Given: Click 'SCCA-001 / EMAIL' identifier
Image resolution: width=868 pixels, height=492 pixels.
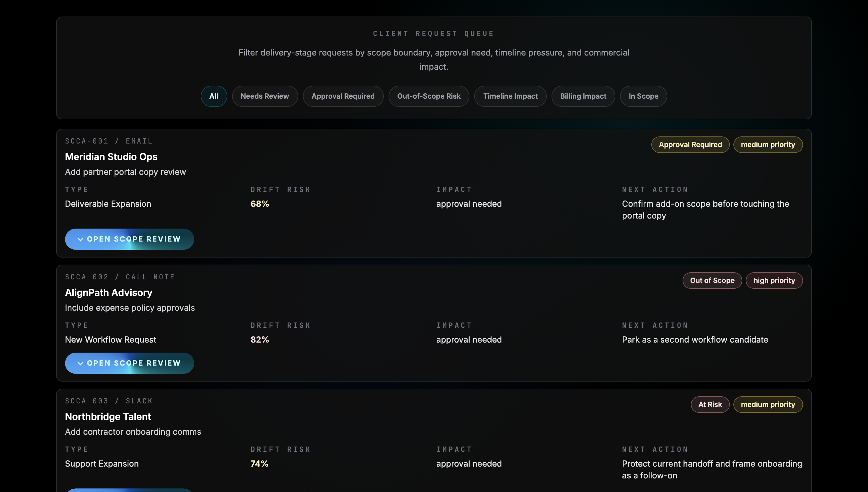Looking at the screenshot, I should coord(109,141).
